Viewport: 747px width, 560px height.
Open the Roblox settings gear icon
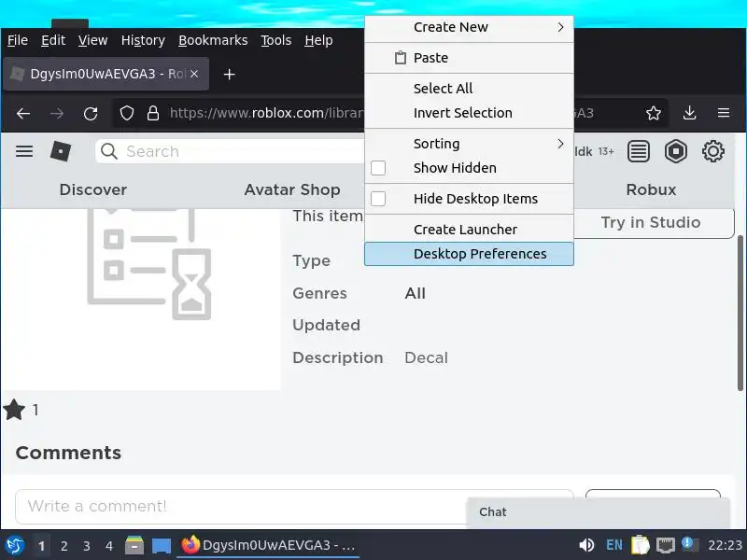[713, 151]
